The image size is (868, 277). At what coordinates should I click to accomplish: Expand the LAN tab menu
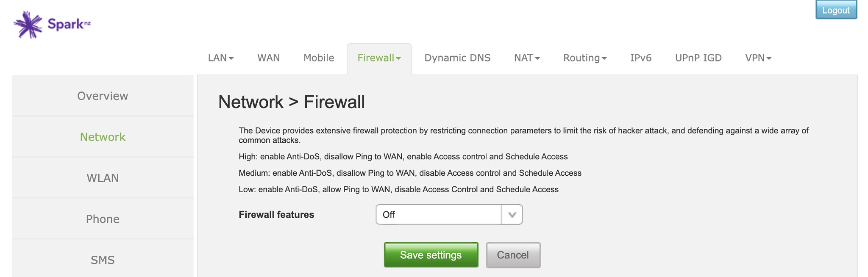pyautogui.click(x=220, y=58)
